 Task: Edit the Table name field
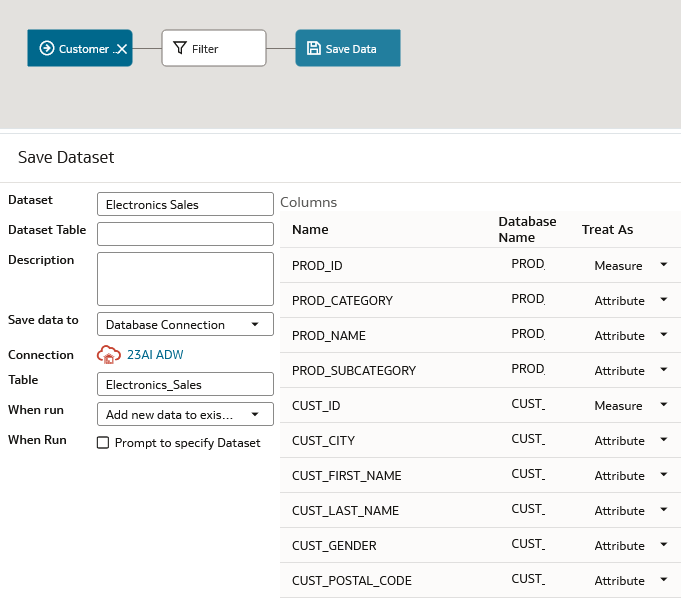[x=185, y=384]
